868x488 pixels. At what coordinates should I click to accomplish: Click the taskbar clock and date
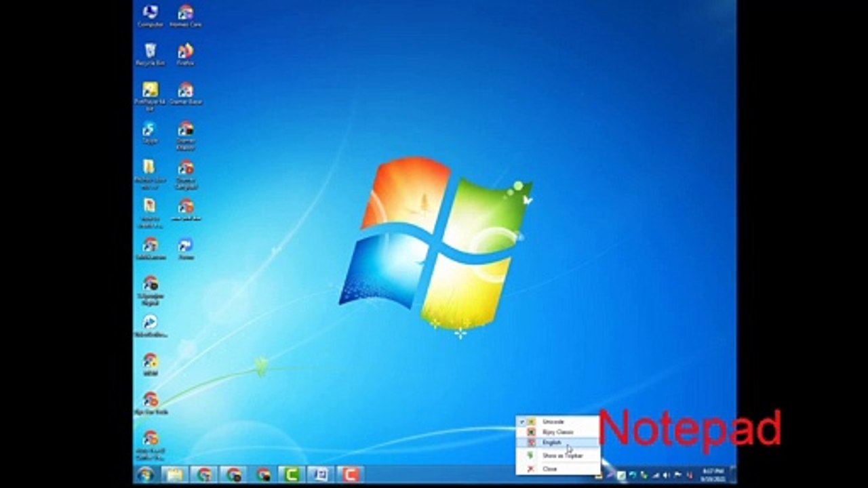[x=713, y=474]
